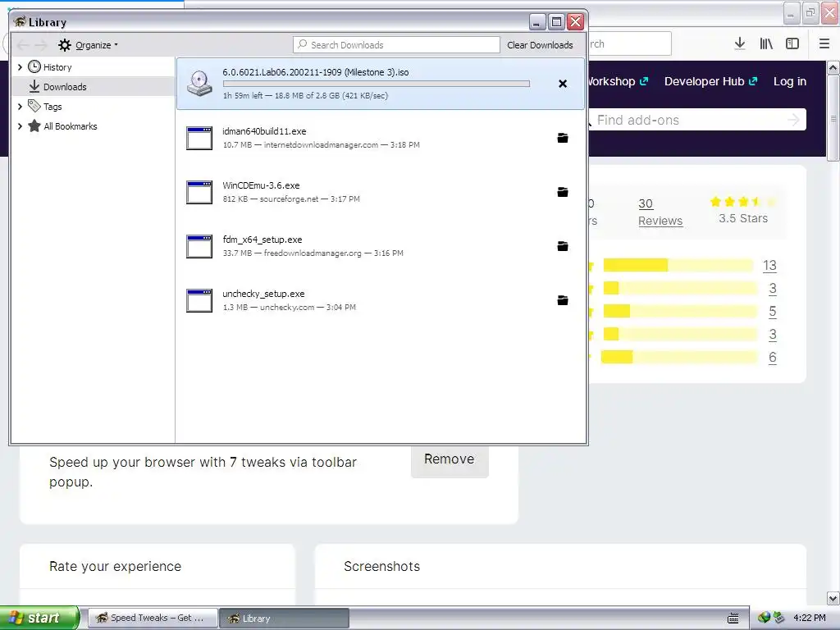Cancel the ISO download with the X

[x=563, y=84]
